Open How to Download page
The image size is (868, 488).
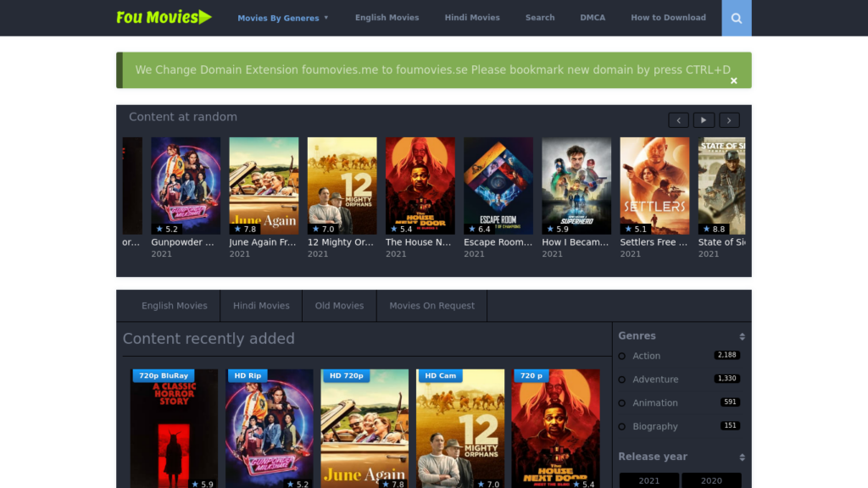click(668, 18)
